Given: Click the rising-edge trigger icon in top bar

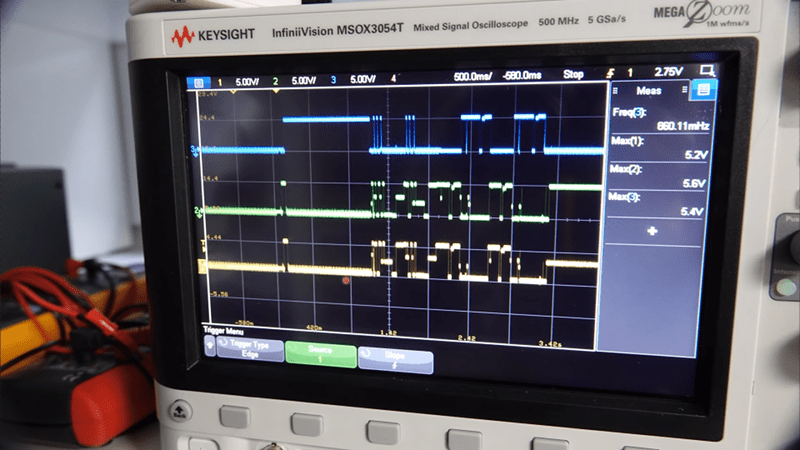Looking at the screenshot, I should tap(610, 73).
